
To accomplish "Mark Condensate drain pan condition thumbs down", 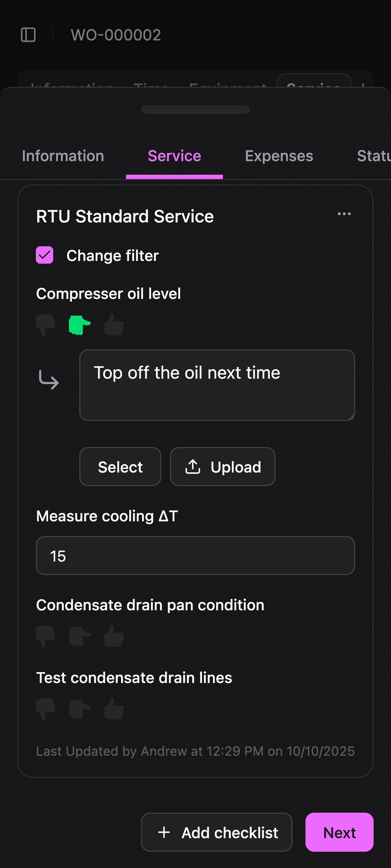I will click(x=46, y=636).
